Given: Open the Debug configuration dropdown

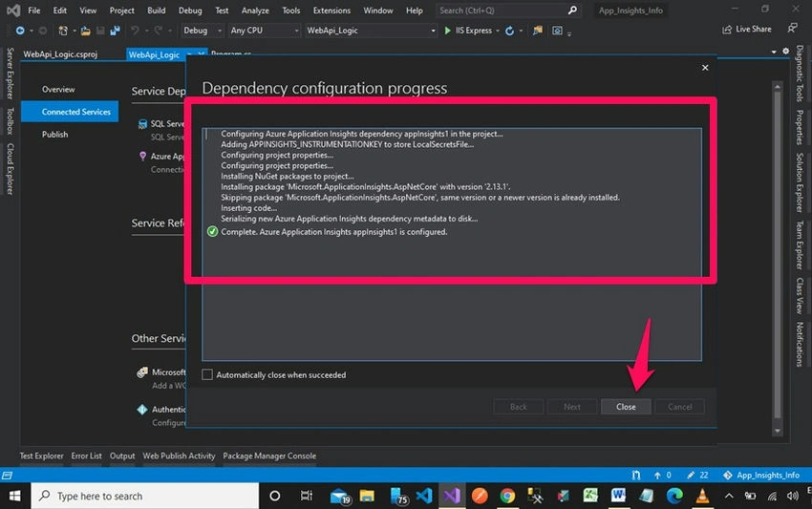Looking at the screenshot, I should [203, 31].
